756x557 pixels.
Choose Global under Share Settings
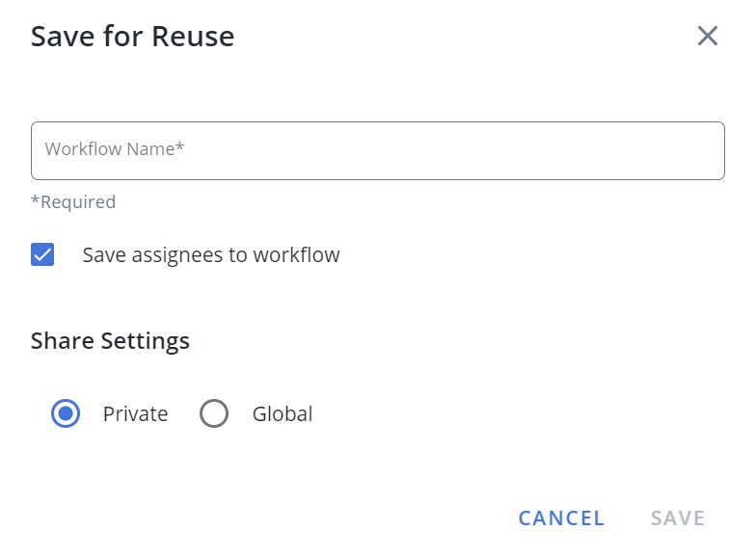214,413
